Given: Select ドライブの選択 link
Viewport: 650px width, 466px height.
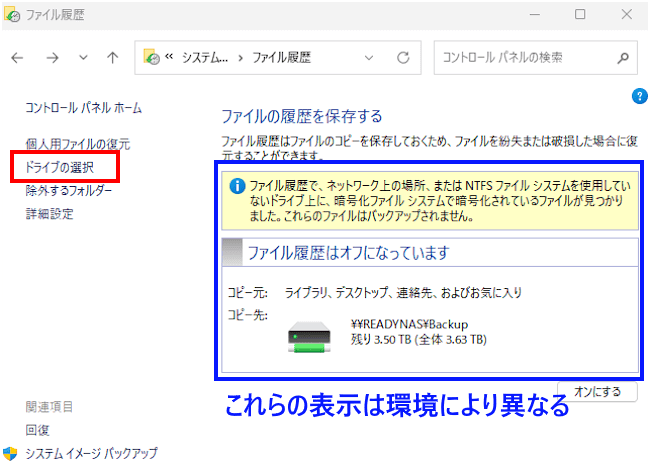Looking at the screenshot, I should click(60, 167).
